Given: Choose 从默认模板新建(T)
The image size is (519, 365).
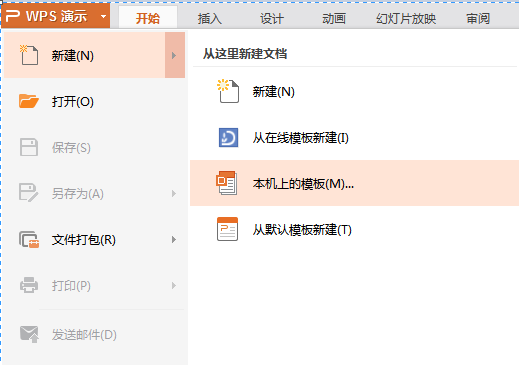Looking at the screenshot, I should click(354, 229).
